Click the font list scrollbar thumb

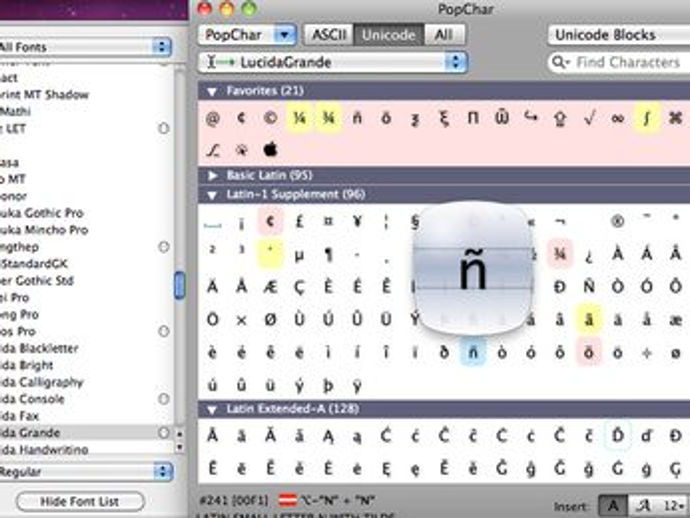(x=179, y=286)
